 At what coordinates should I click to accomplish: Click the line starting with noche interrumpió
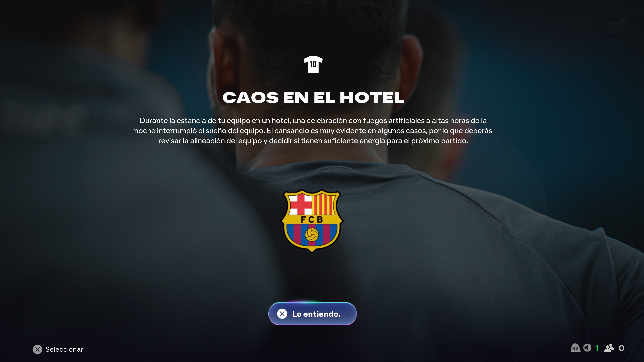[313, 131]
